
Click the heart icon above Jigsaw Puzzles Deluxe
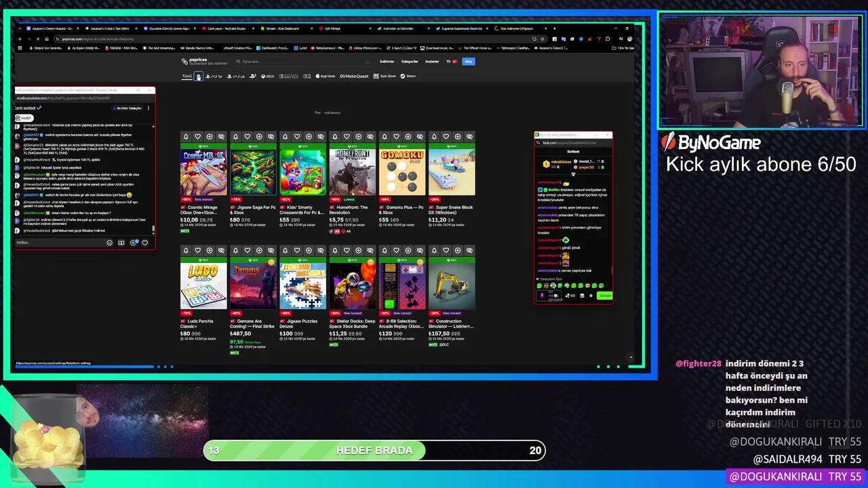296,251
